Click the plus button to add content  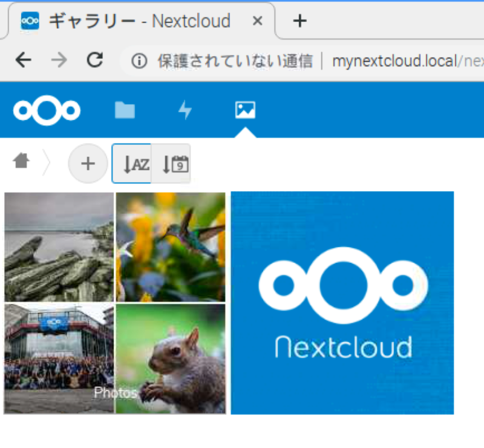pos(88,163)
